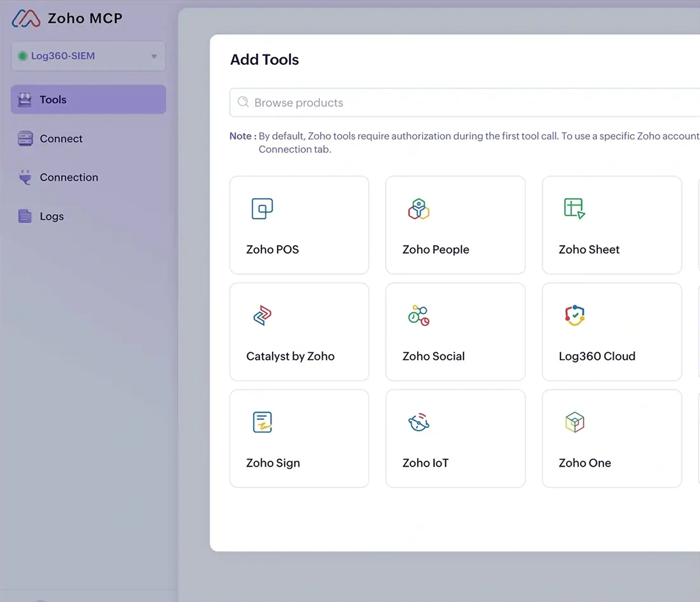Choose the Zoho Social card label
Viewport: 700px width, 602px height.
[433, 356]
